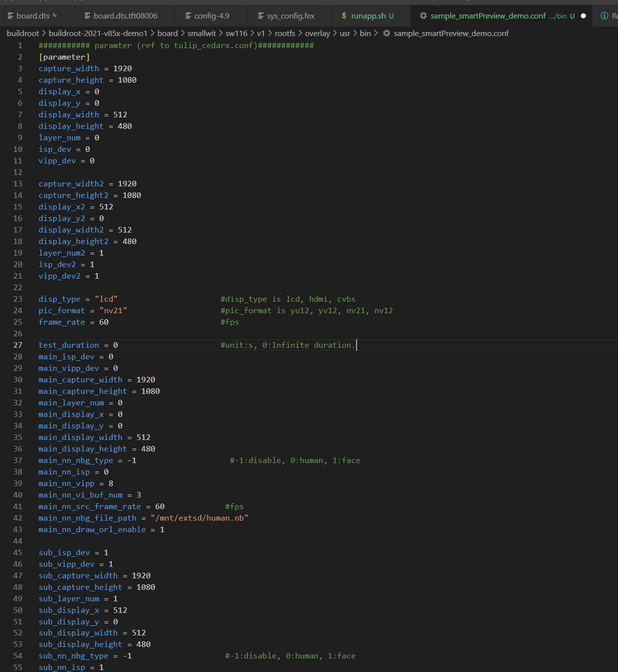618x672 pixels.
Task: Click the file icon on the board.dts tab
Action: coord(10,16)
